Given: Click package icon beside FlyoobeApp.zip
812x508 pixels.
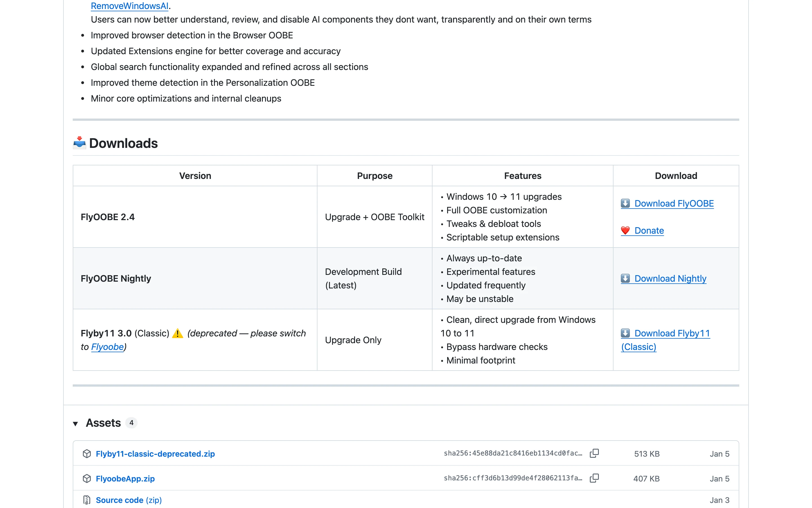Looking at the screenshot, I should [x=87, y=478].
